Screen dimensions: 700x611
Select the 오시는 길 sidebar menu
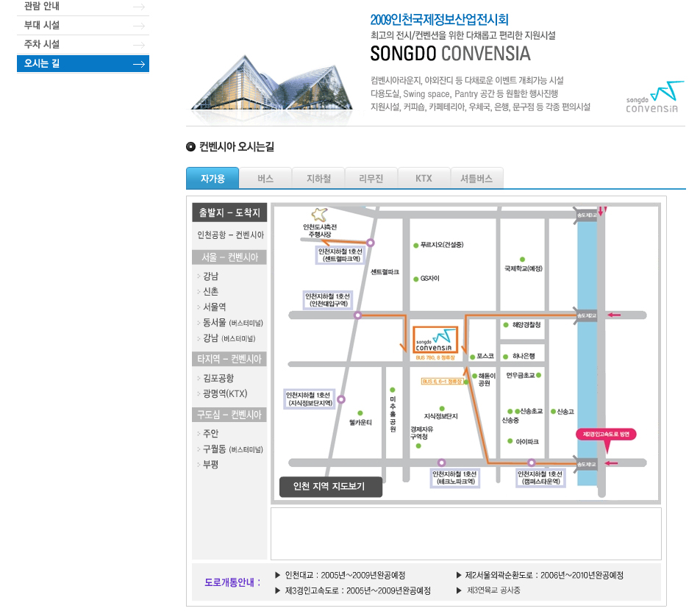[83, 63]
